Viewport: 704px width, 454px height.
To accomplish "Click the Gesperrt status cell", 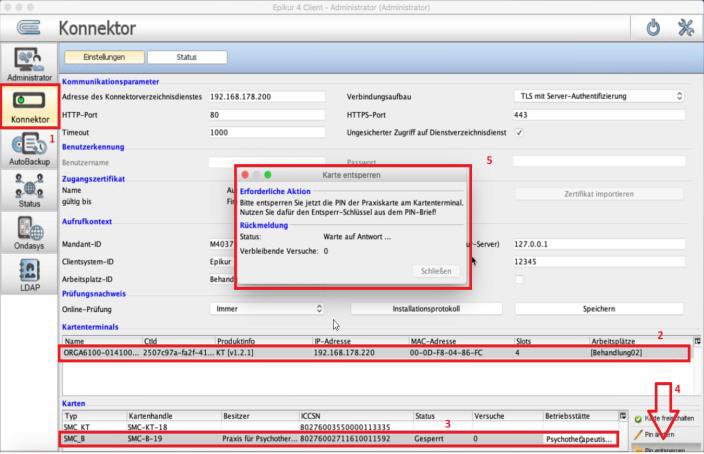I will click(429, 439).
